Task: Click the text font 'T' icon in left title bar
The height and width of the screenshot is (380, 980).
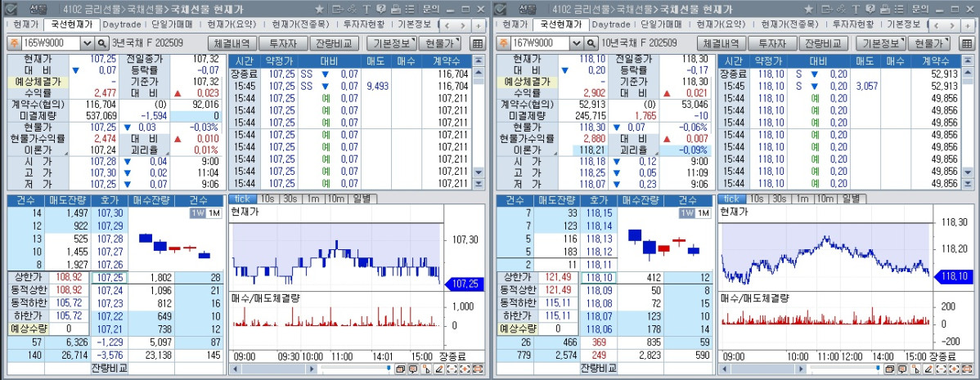Action: coord(367,8)
